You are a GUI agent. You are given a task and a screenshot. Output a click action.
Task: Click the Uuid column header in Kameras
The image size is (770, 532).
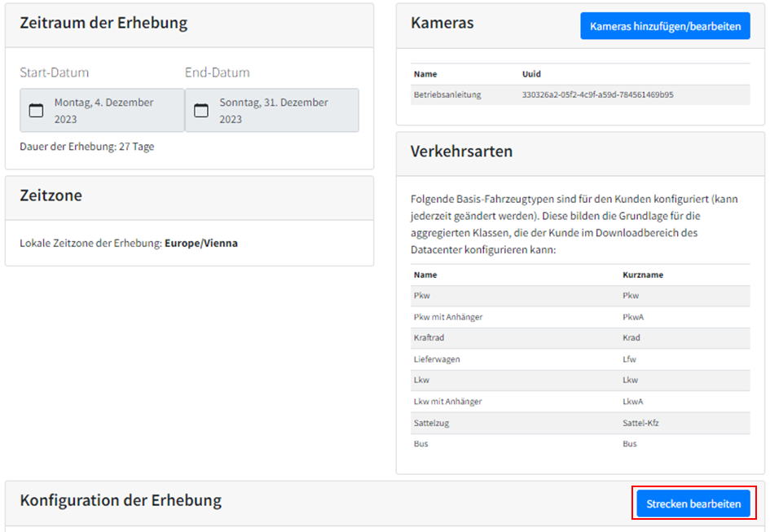pyautogui.click(x=531, y=74)
